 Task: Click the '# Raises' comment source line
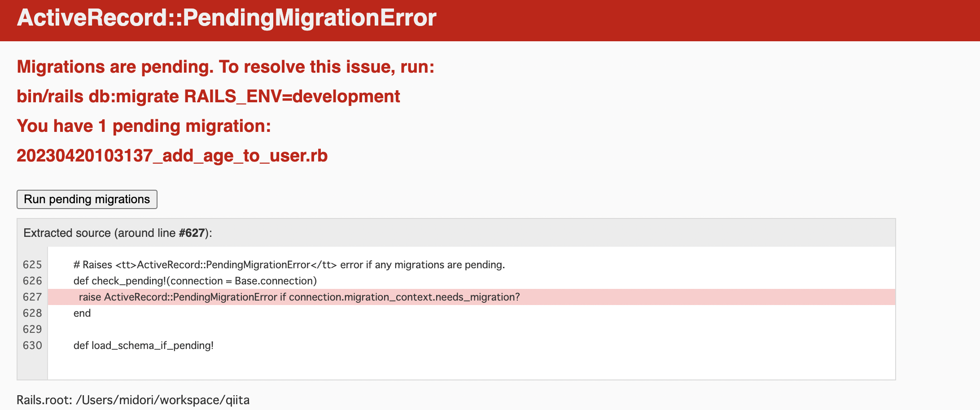coord(289,265)
